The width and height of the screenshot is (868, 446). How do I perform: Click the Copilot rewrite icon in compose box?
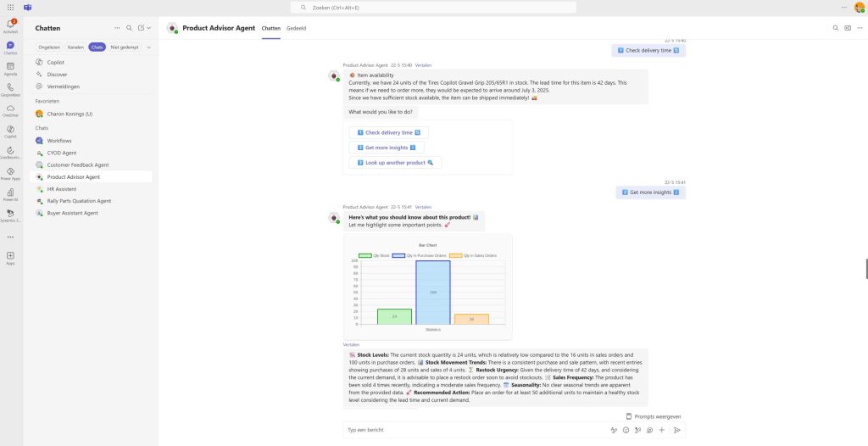(637, 430)
